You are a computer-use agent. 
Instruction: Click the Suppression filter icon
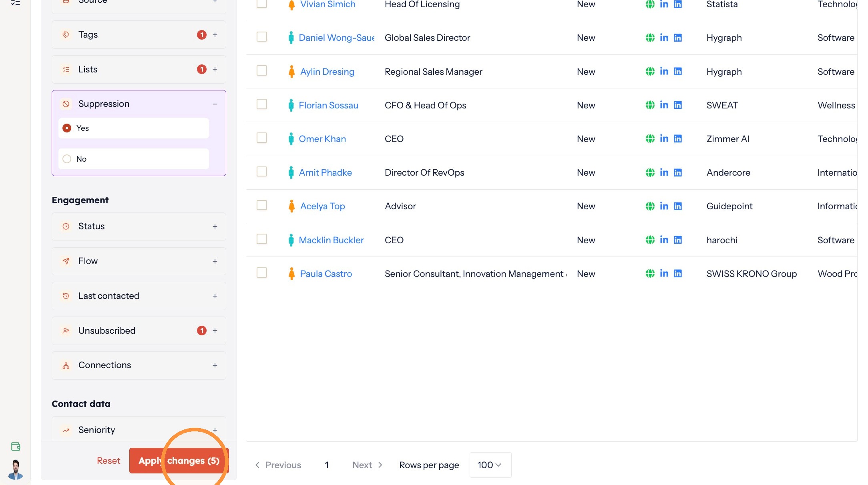pos(66,104)
